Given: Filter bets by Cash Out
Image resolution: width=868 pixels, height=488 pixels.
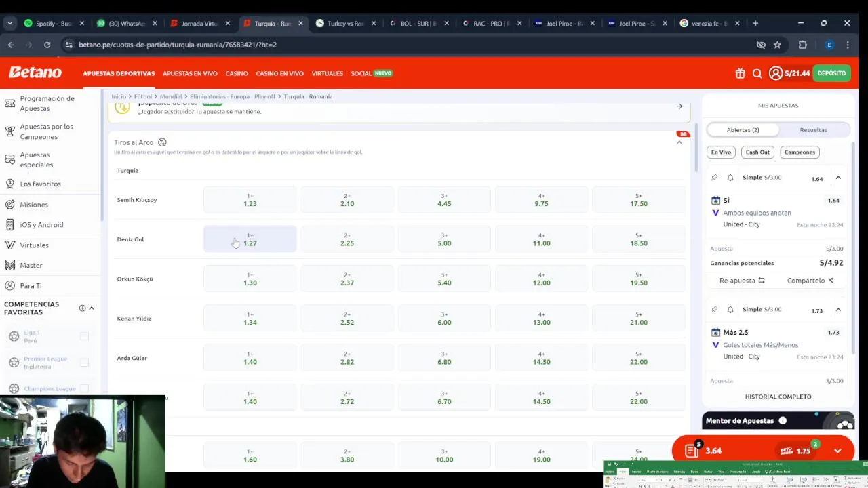Looking at the screenshot, I should pyautogui.click(x=757, y=152).
